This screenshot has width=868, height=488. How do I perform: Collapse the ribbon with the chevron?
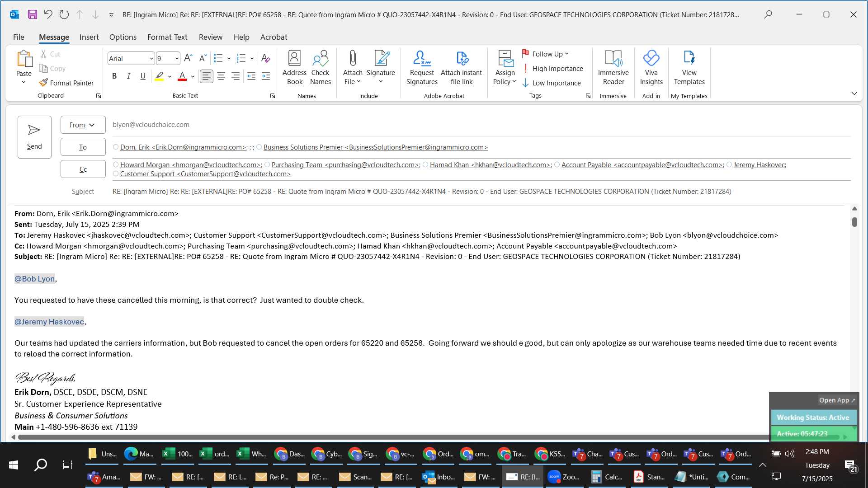(x=854, y=94)
